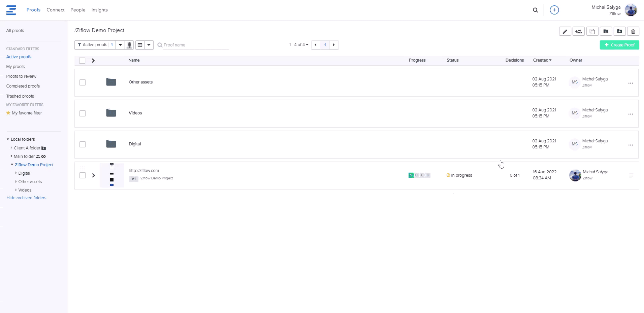Open the Connect tab in top navigation

56,10
